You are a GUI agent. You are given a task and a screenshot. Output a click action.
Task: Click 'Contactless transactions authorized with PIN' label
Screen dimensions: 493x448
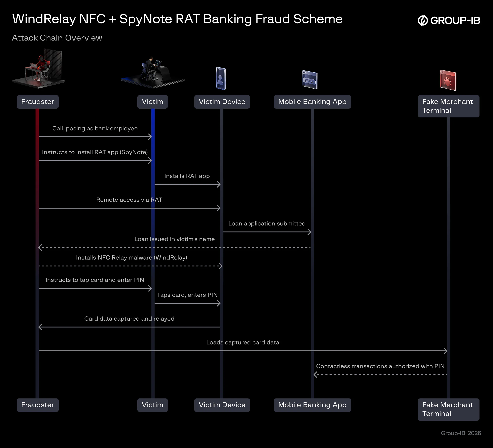[x=380, y=366]
